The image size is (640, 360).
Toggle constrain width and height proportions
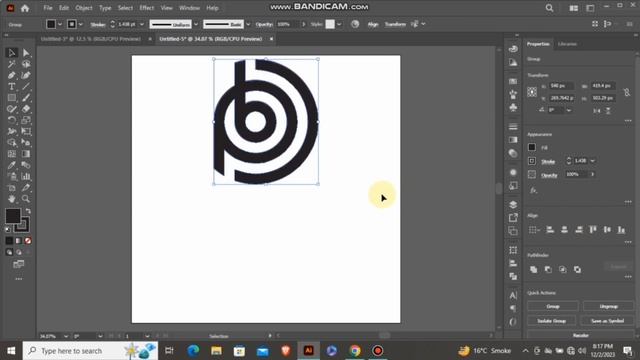click(x=627, y=92)
